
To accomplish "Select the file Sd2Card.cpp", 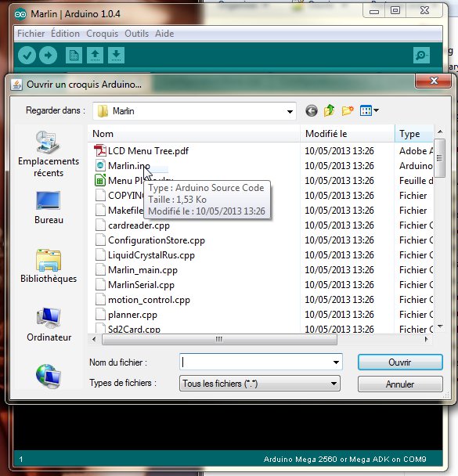I will pyautogui.click(x=134, y=329).
